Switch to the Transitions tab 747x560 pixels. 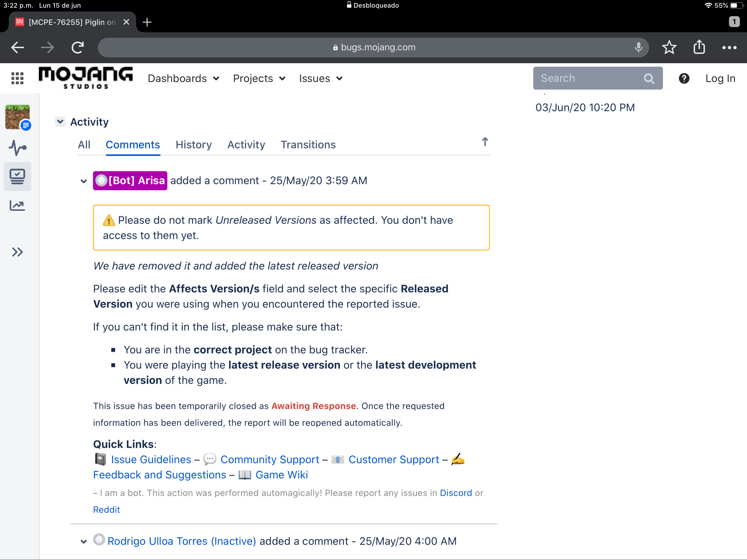point(308,145)
